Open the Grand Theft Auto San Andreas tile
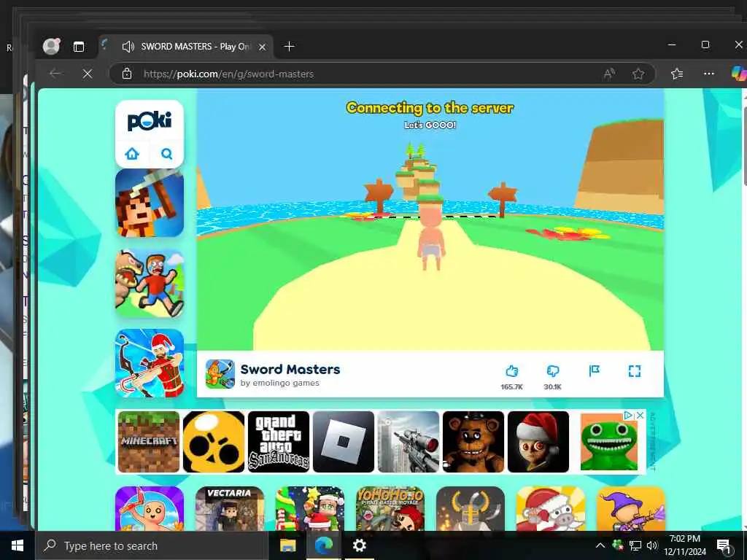747x560 pixels. click(x=279, y=442)
